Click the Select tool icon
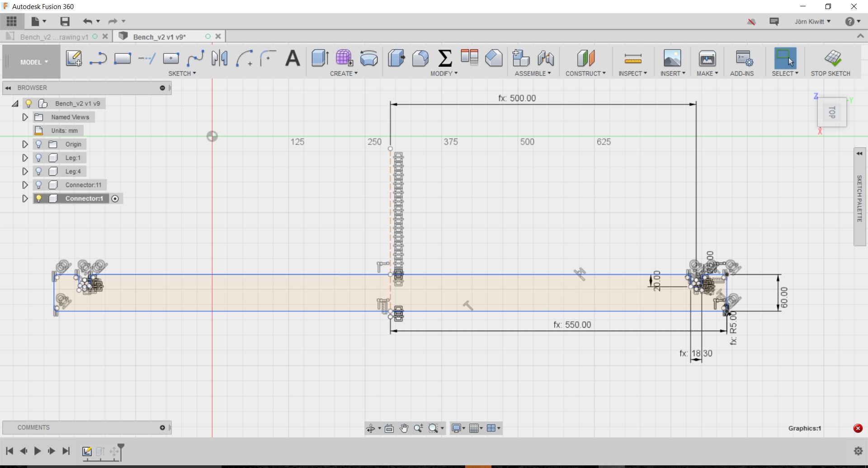 point(785,58)
